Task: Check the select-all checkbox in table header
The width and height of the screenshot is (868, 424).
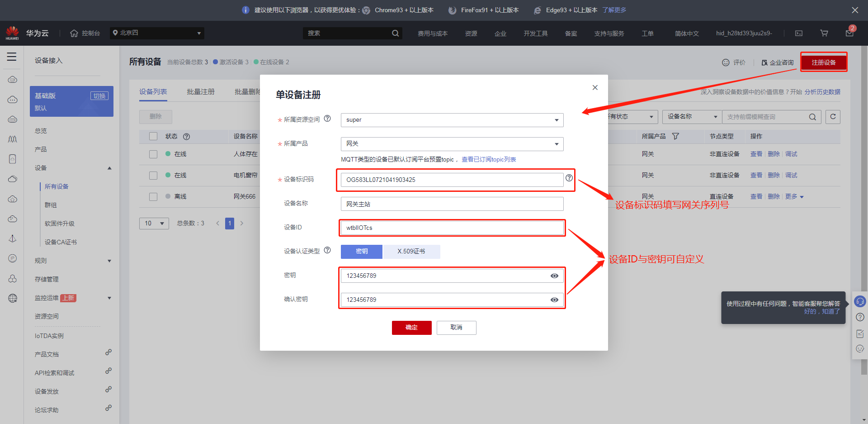Action: click(153, 136)
